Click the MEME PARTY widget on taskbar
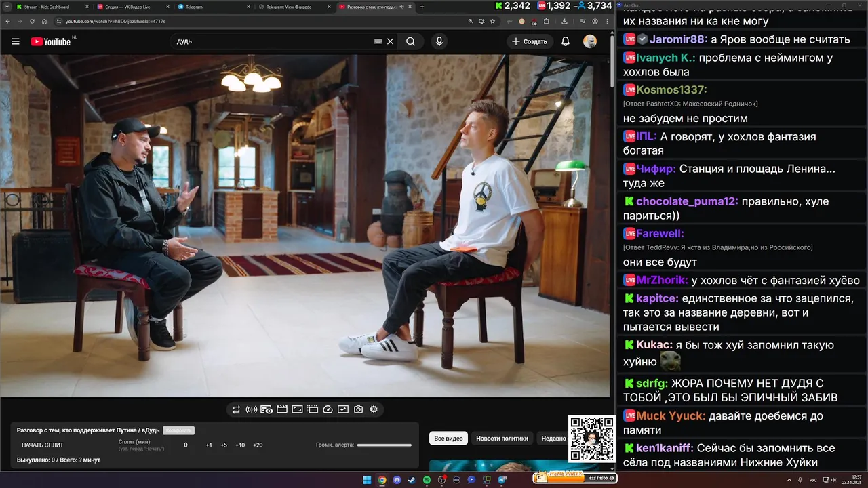Viewport: 868px width, 488px height. point(575,478)
